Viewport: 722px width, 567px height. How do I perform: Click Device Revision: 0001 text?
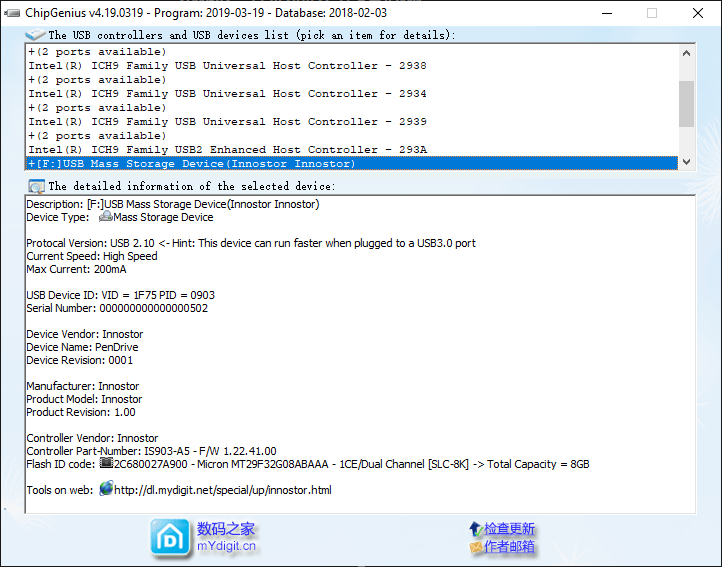[x=80, y=360]
